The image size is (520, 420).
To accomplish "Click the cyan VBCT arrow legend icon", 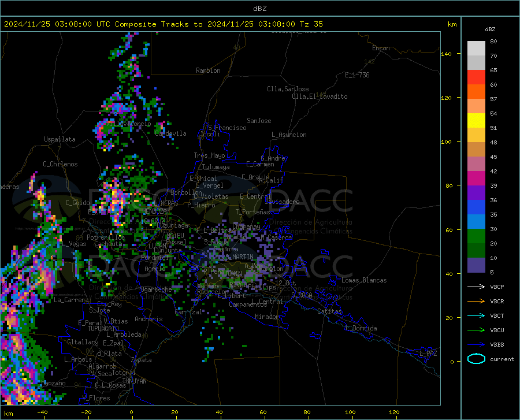I will pos(476,315).
